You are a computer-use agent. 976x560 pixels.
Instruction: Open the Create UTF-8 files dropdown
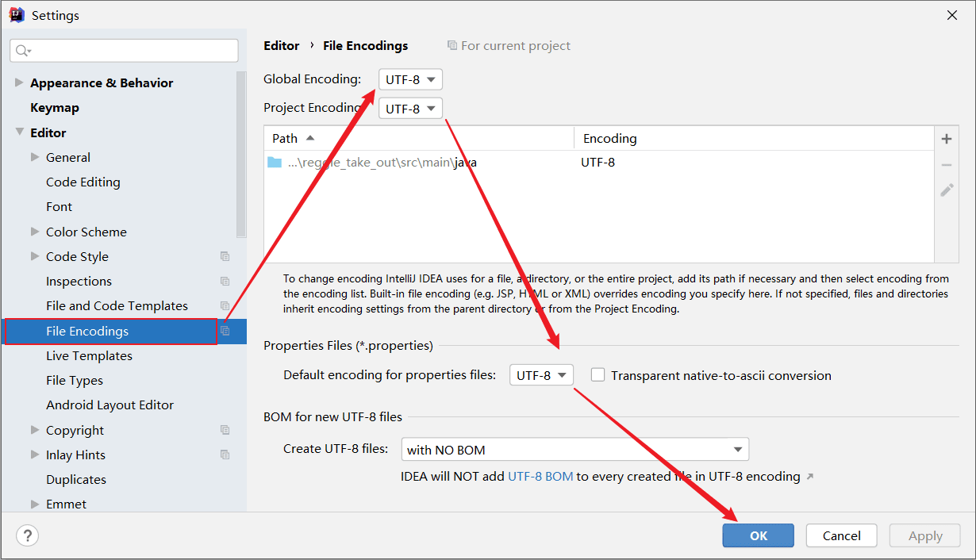[x=574, y=450]
